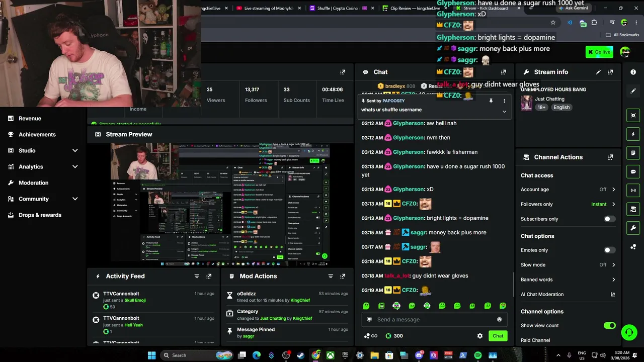Open Steam from the taskbar

pyautogui.click(x=301, y=355)
